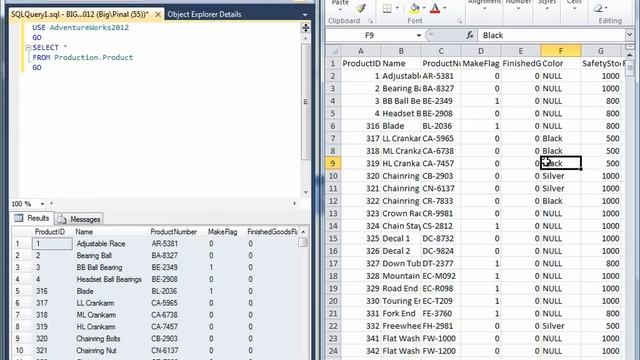Viewport: 640px width, 360px height.
Task: Expand the Styles group dropdown
Action: coord(547,9)
